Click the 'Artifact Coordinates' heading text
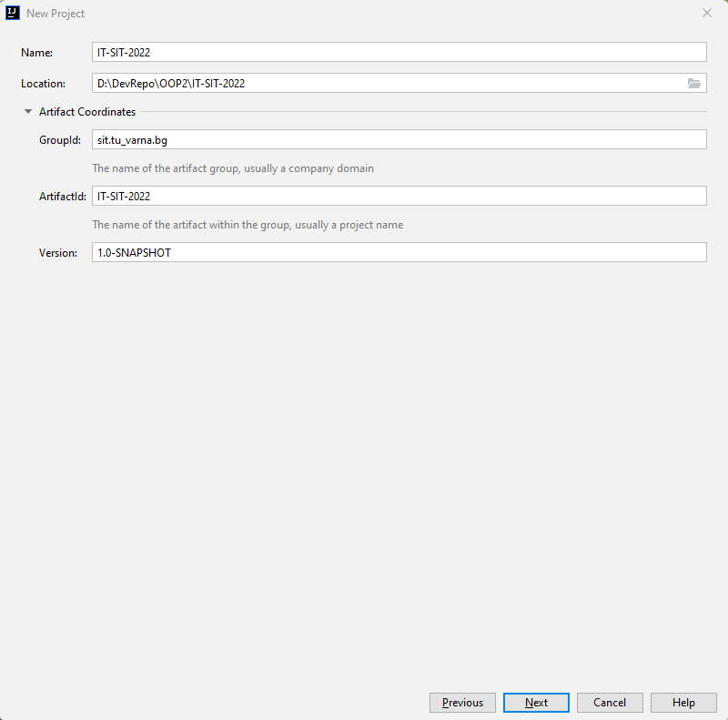The height and width of the screenshot is (720, 728). pyautogui.click(x=87, y=112)
